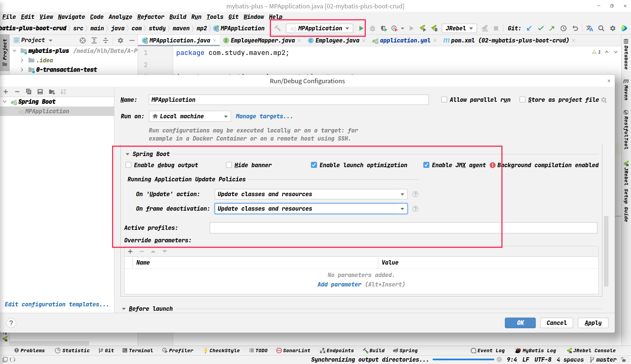Click Project panel locate target icon
Image resolution: width=631 pixels, height=364 pixels.
83,40
